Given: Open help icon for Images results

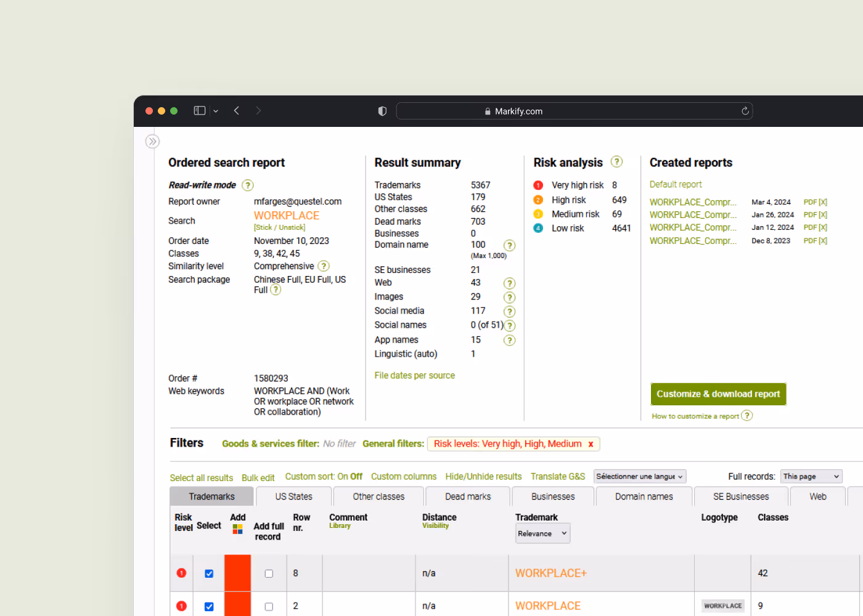Looking at the screenshot, I should point(509,298).
